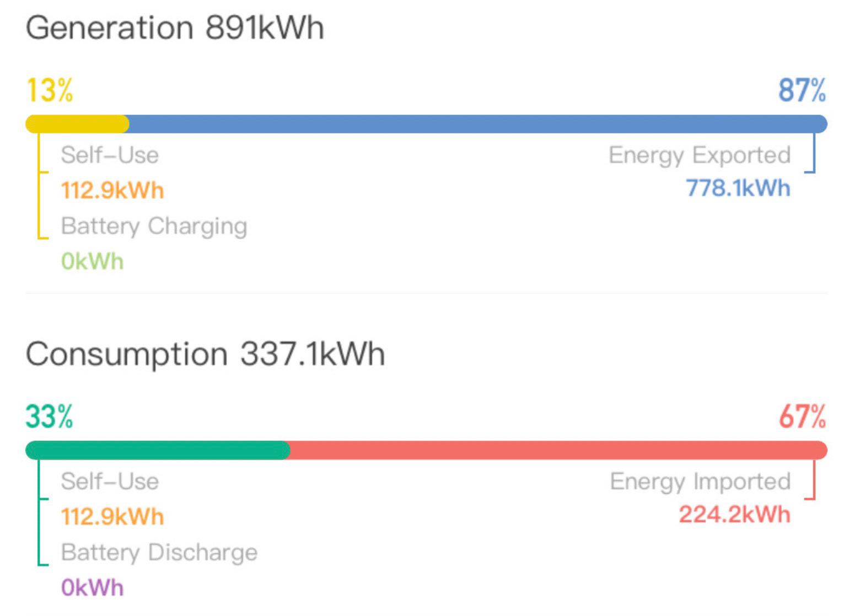Click the 778.1kWh exported value
Viewport: 860px width, 616px height.
point(738,188)
